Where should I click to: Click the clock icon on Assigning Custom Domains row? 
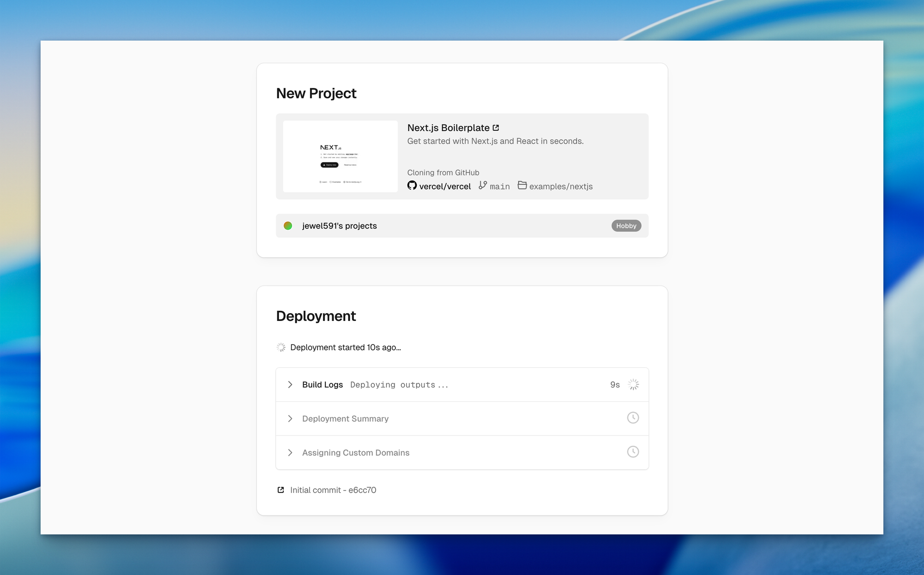tap(633, 452)
